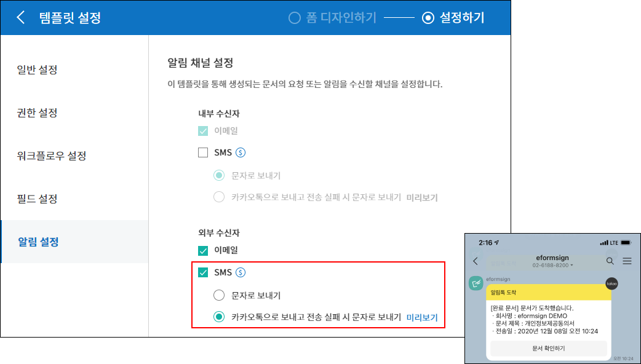
Task: Click the paid-feature coin icon next to internal SMS
Action: click(x=241, y=153)
